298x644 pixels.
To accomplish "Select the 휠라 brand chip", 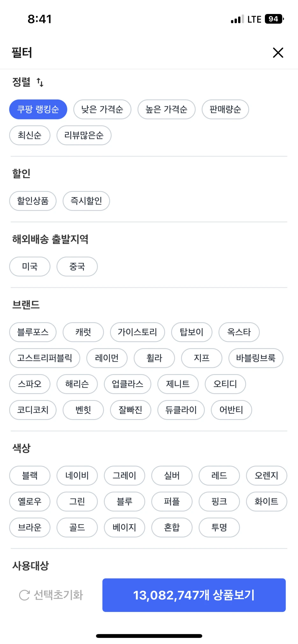I will (154, 358).
